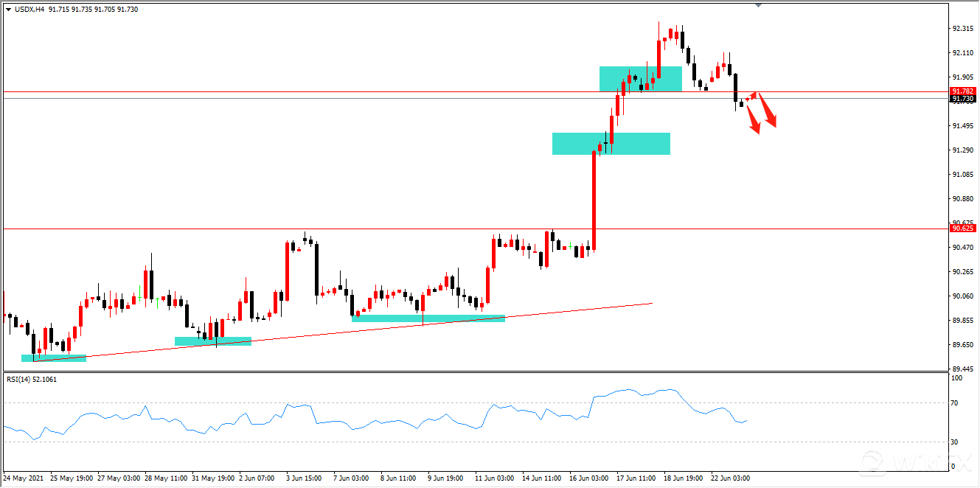Select the topmost cyan rectangle near 91.905
Image resolution: width=980 pixels, height=488 pixels.
click(x=640, y=79)
